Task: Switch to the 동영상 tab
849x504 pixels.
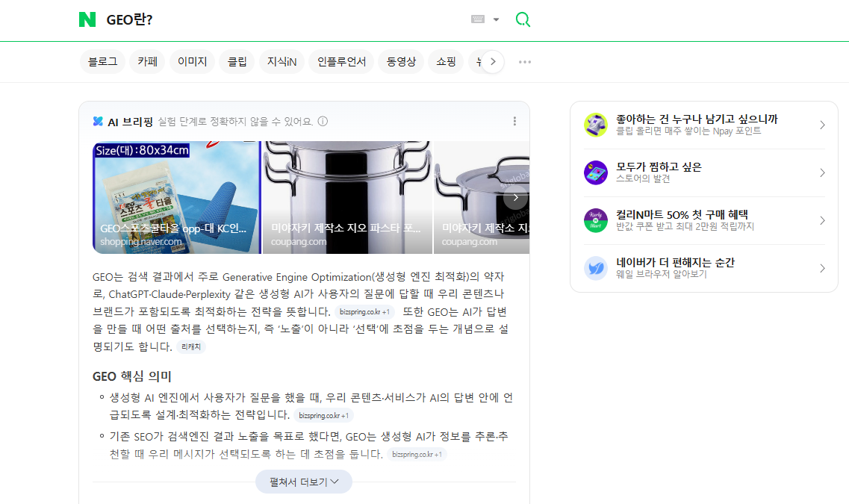Action: click(401, 62)
